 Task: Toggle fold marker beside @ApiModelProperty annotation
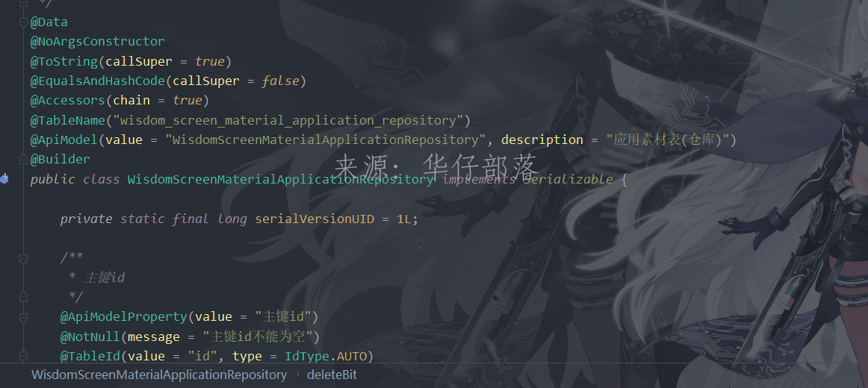pos(23,317)
